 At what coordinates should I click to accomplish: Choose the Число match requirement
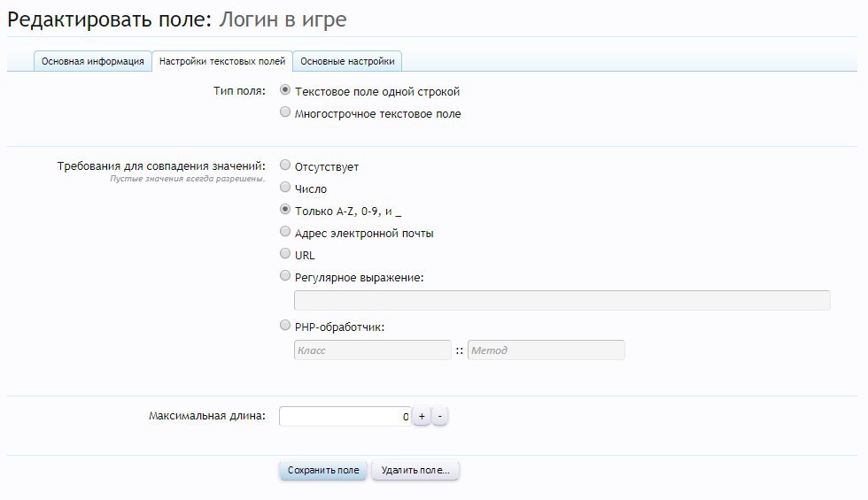tap(285, 188)
